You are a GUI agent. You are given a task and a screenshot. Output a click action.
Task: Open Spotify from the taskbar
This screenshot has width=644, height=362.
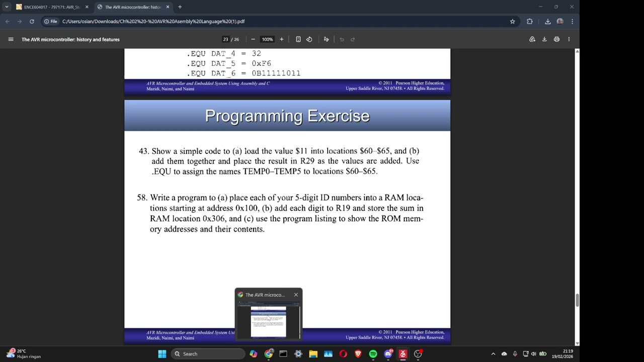click(373, 354)
